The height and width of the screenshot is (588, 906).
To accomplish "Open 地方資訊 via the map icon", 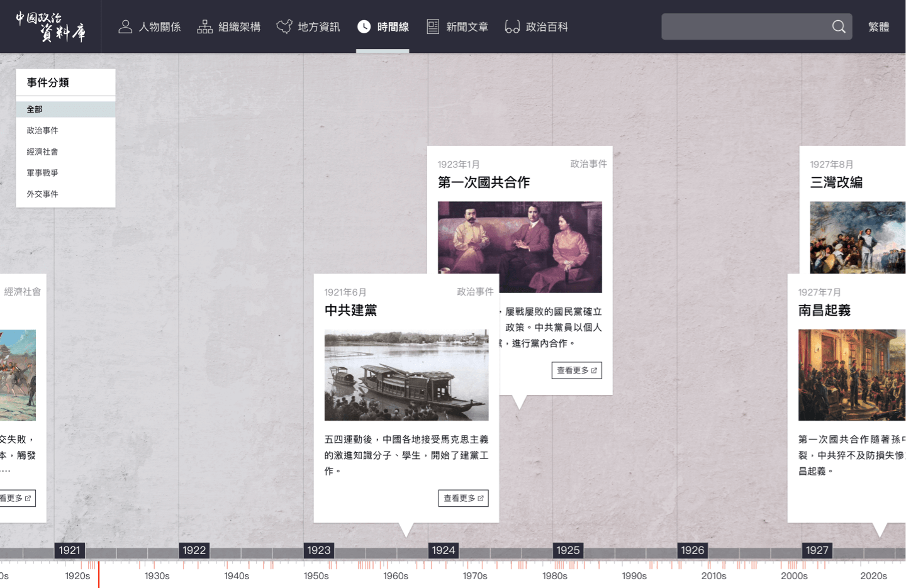I will pos(284,26).
